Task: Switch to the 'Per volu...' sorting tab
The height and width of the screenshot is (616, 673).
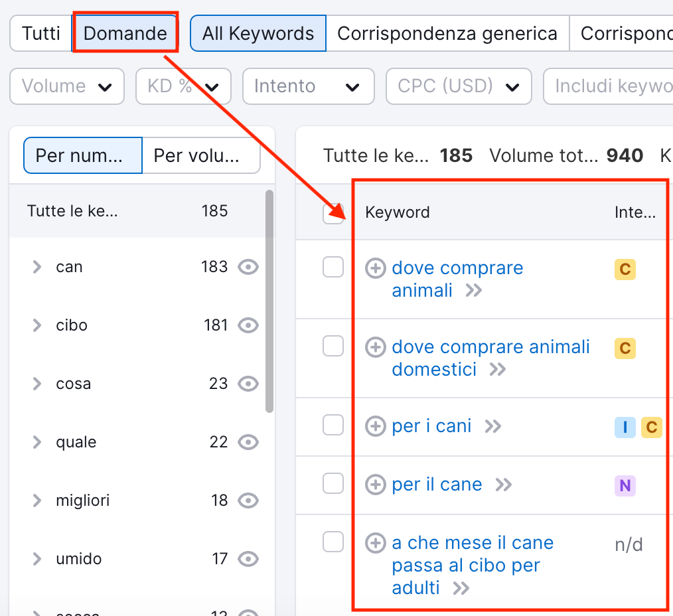Action: 200,155
